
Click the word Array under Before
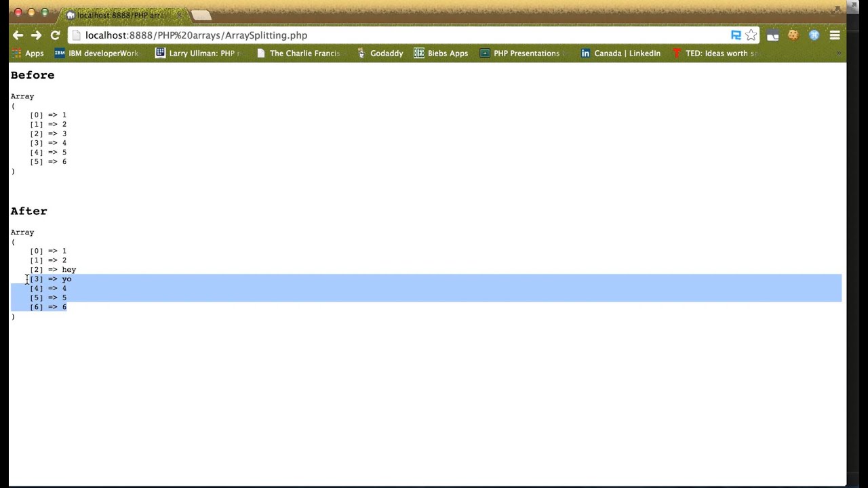coord(22,96)
